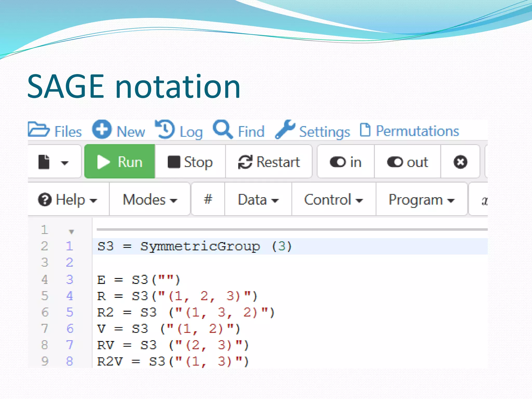The height and width of the screenshot is (399, 532).
Task: Click the line 'S3 = SymmetricGroup (3)'
Action: click(x=290, y=246)
